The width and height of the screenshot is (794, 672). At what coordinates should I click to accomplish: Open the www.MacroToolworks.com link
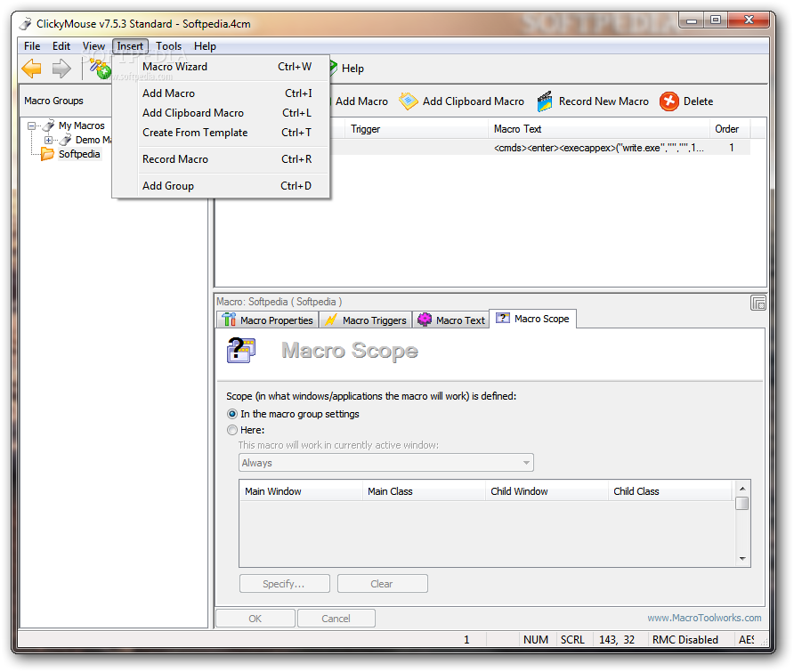click(704, 618)
